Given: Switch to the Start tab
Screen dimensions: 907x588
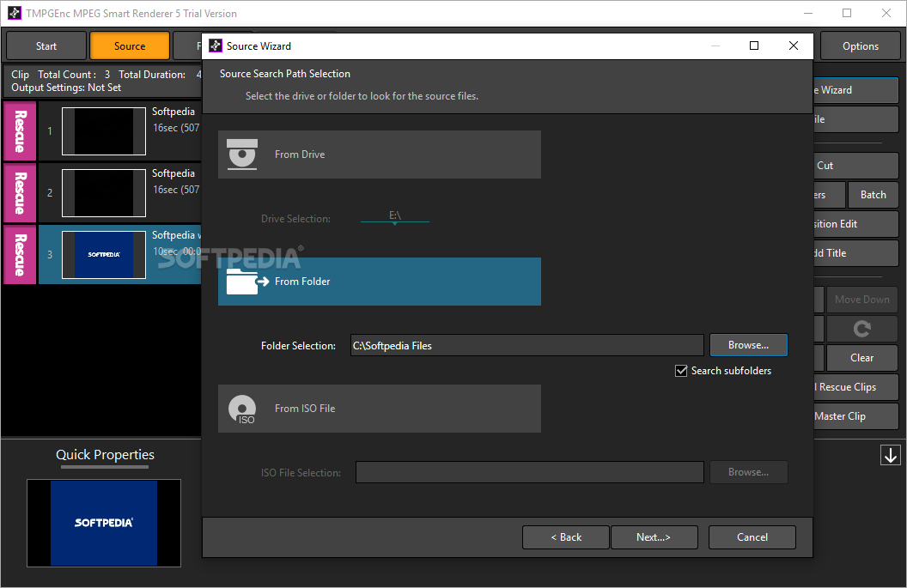Looking at the screenshot, I should pos(46,45).
